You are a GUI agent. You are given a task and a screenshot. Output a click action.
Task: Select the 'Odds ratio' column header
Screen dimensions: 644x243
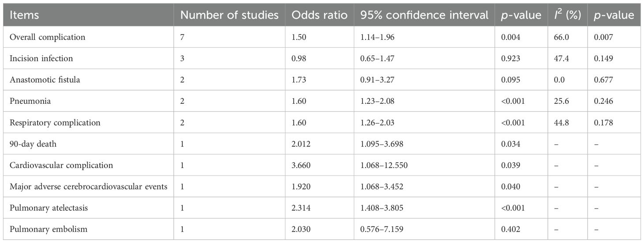click(x=316, y=15)
